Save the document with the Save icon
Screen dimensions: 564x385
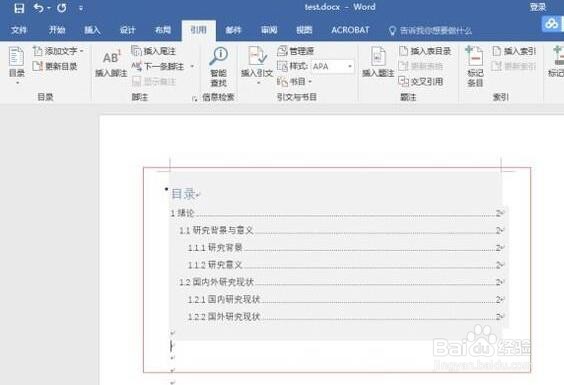[x=19, y=8]
